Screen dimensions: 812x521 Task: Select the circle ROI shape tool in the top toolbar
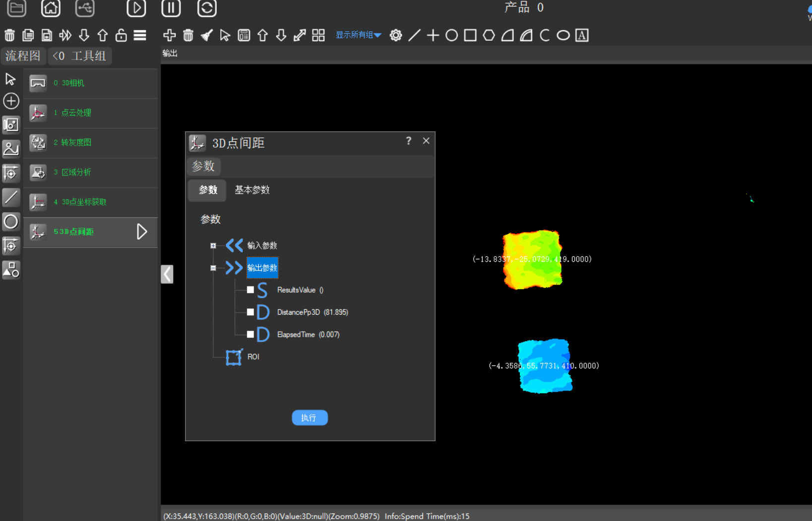[x=452, y=35]
